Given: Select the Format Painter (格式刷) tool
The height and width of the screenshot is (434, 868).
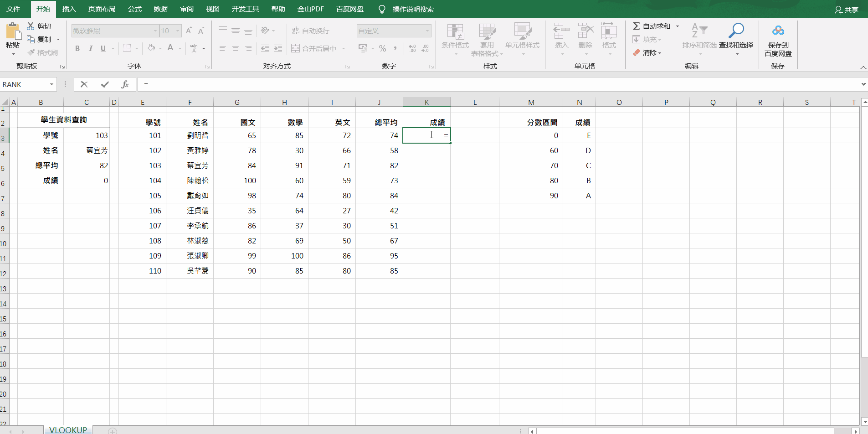Looking at the screenshot, I should coord(42,52).
